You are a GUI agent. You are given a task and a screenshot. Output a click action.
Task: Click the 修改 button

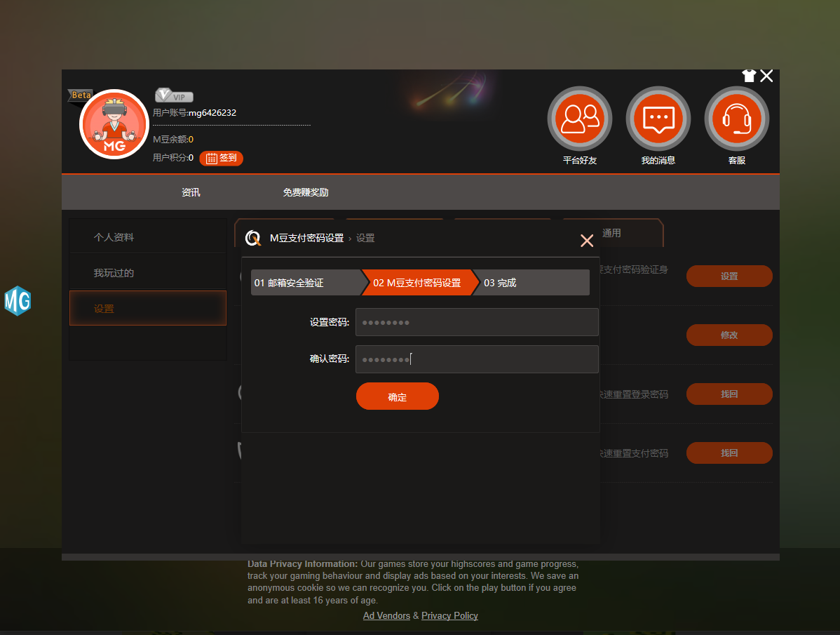729,335
